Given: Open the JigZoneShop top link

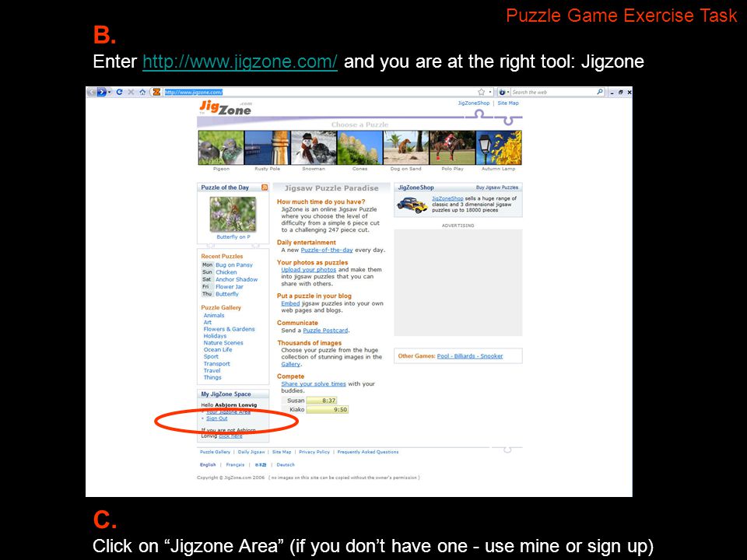Looking at the screenshot, I should pyautogui.click(x=474, y=103).
